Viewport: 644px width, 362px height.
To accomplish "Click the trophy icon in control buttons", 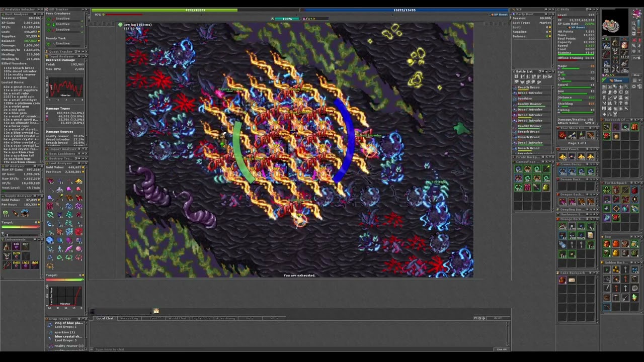I will click(x=621, y=103).
